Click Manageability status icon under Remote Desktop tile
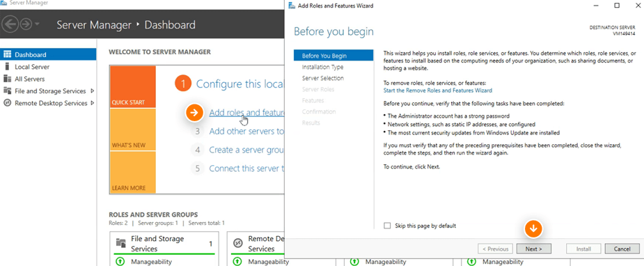Screen dimensions: 644x266 tap(237, 261)
